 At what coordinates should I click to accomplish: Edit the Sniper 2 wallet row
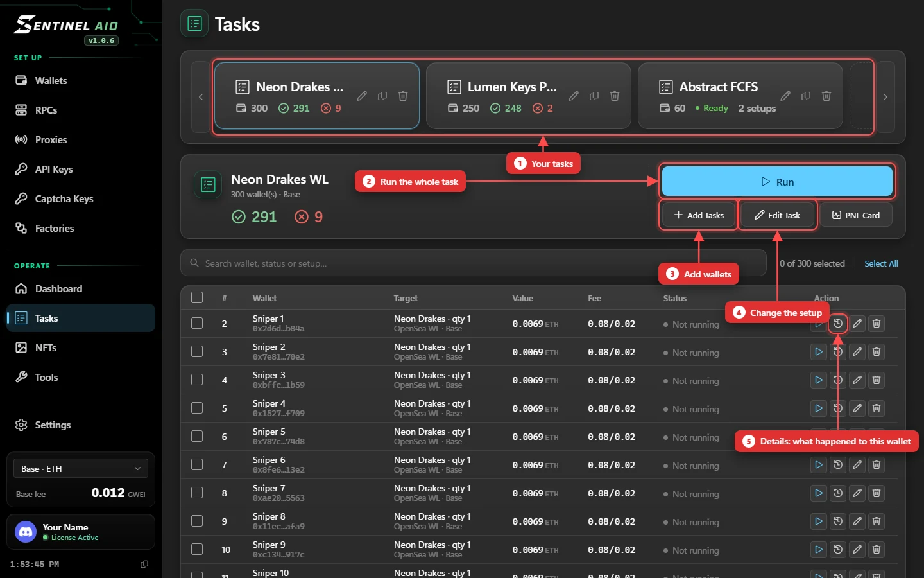857,352
